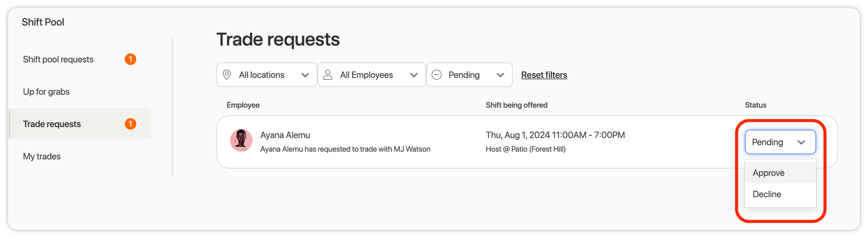
Task: Open the All locations dropdown
Action: pyautogui.click(x=267, y=75)
